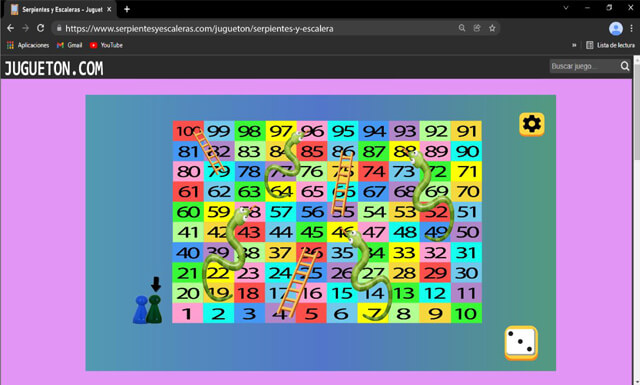Click the address bar URL

[199, 29]
